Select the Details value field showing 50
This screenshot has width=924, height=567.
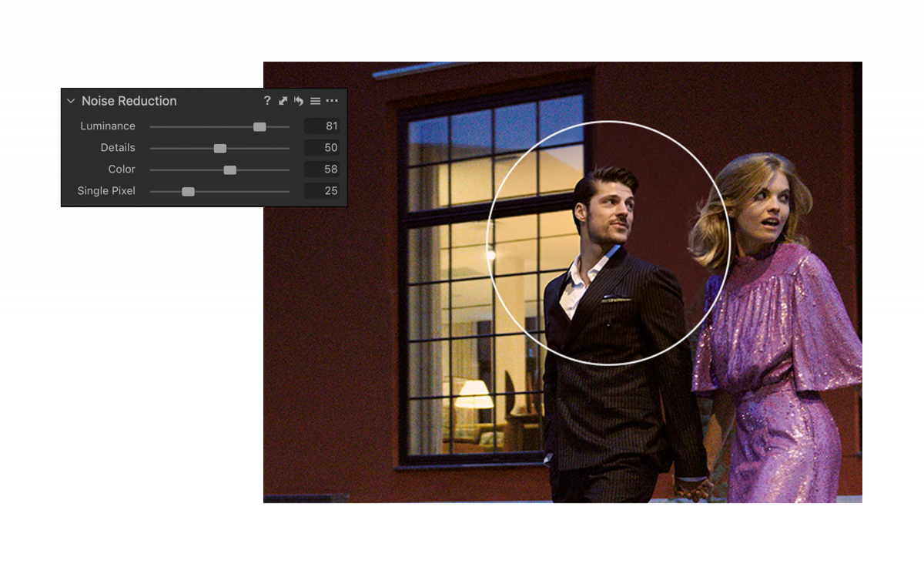pyautogui.click(x=322, y=148)
